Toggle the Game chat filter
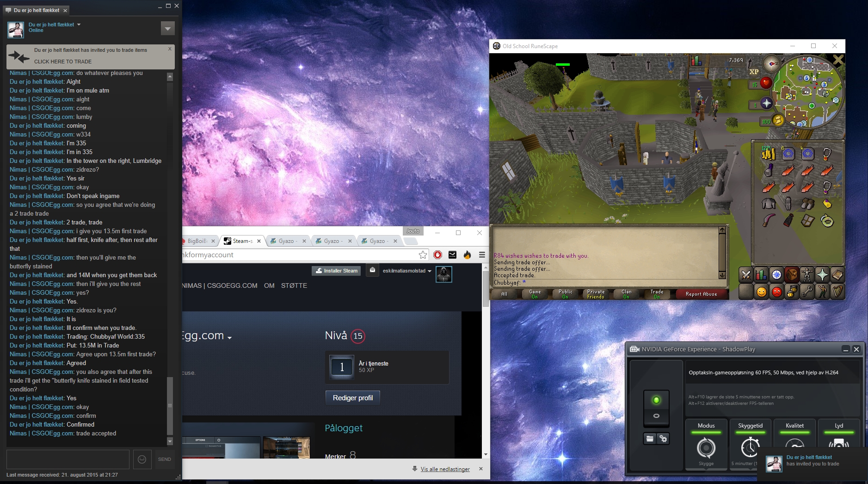This screenshot has height=484, width=868. tap(535, 294)
